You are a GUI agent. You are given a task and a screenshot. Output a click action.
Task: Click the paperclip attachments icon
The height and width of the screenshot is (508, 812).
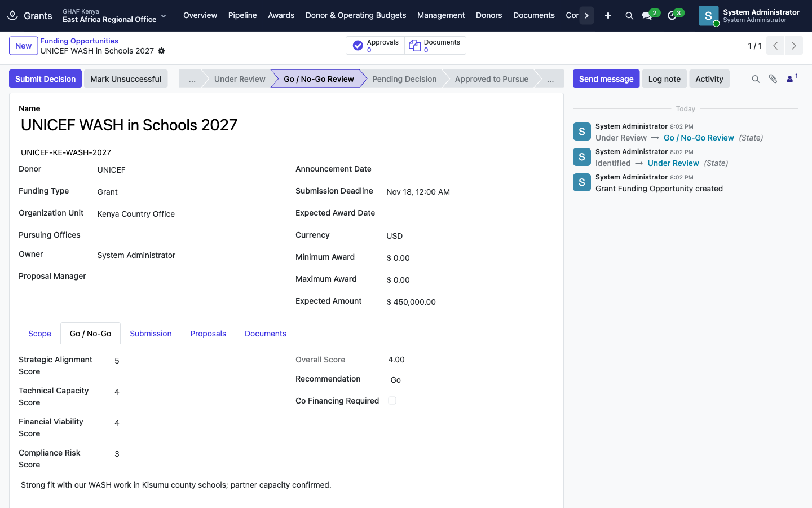[x=773, y=79]
